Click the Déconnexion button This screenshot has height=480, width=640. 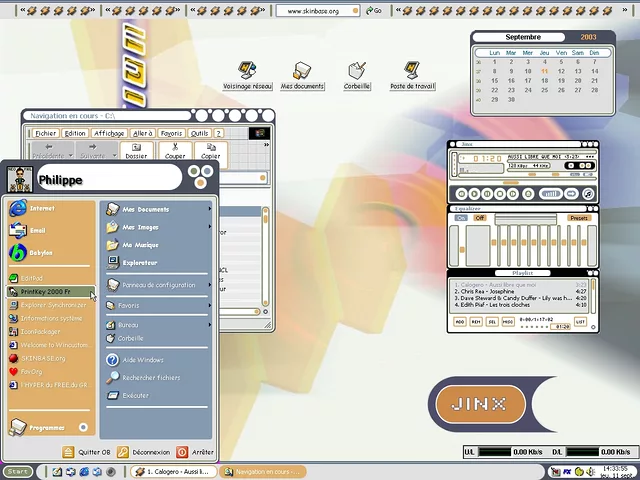143,452
